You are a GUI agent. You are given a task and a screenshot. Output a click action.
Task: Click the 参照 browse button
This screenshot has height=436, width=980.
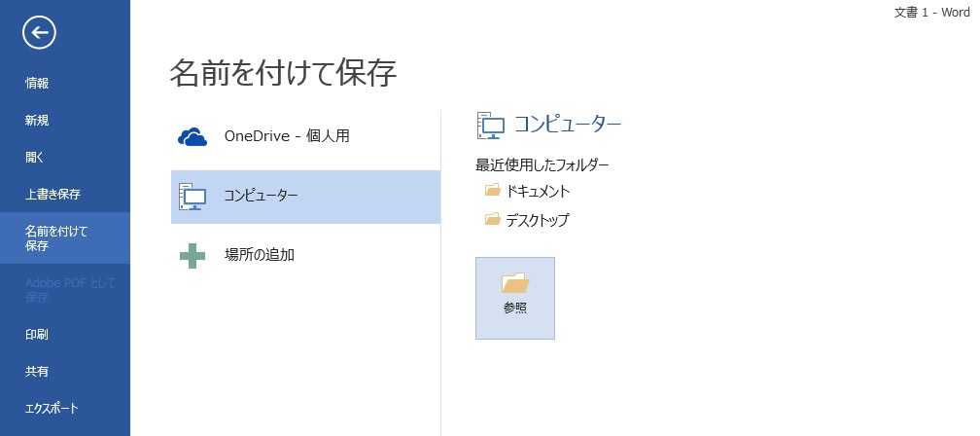(x=515, y=299)
